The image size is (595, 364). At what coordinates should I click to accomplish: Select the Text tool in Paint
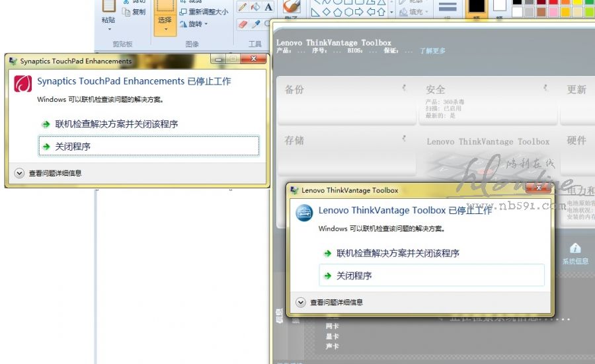[268, 7]
